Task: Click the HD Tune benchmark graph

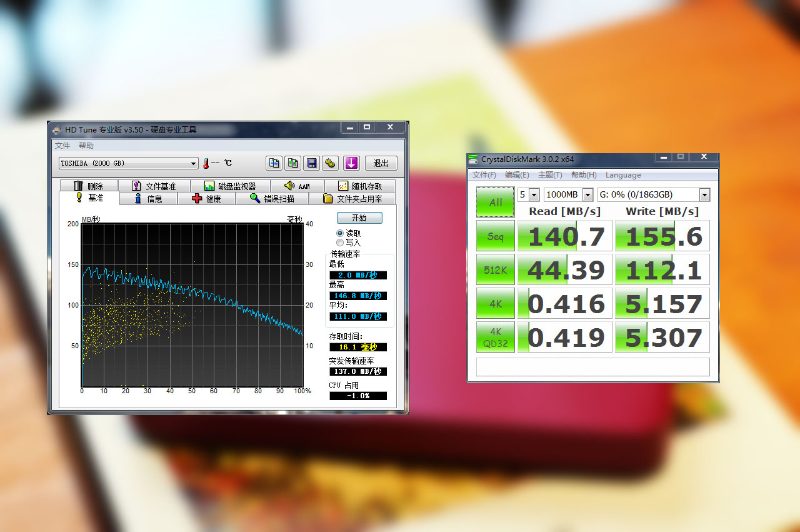Action: pyautogui.click(x=192, y=305)
